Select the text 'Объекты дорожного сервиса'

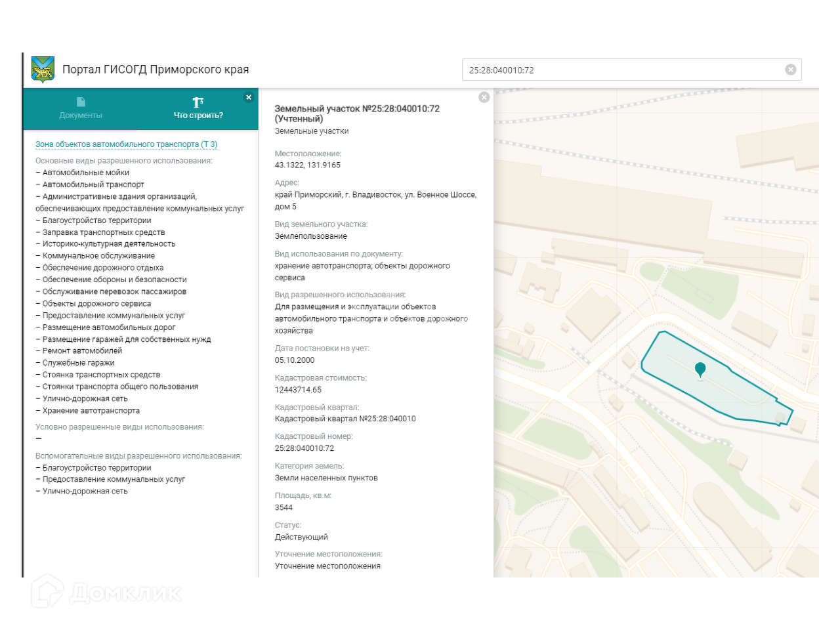[x=96, y=304]
